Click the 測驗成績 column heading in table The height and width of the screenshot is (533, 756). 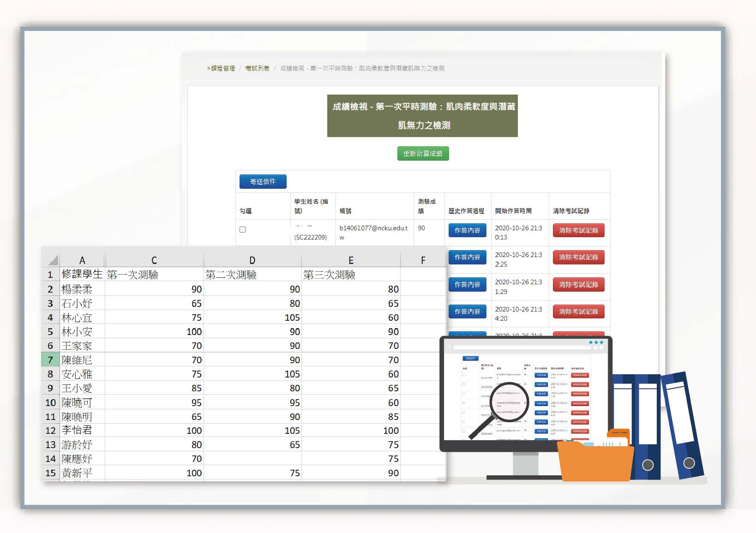pos(427,206)
